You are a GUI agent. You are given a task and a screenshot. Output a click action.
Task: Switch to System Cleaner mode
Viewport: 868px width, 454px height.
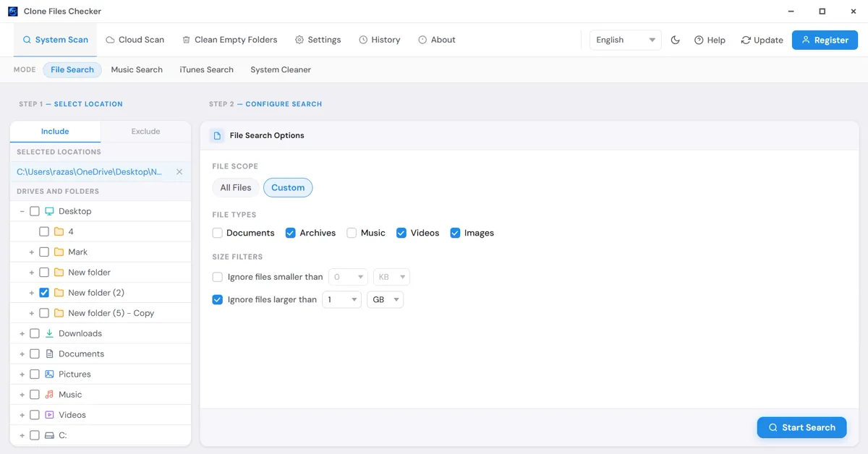click(x=281, y=69)
